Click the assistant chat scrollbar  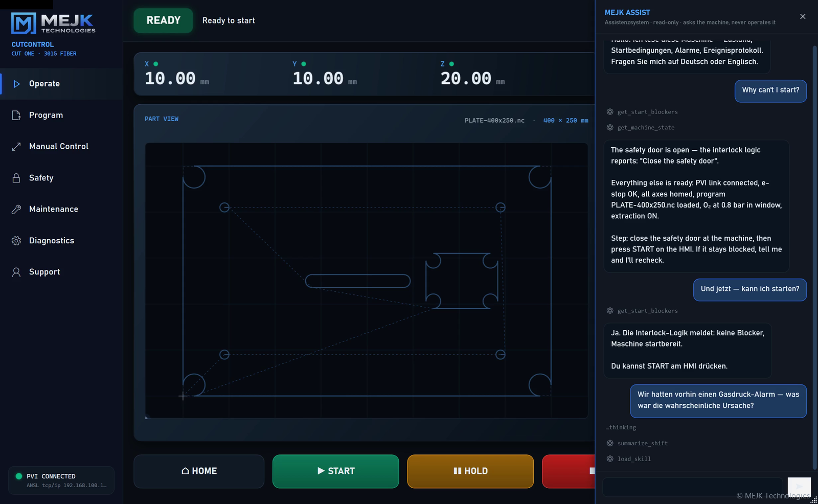[x=815, y=258]
